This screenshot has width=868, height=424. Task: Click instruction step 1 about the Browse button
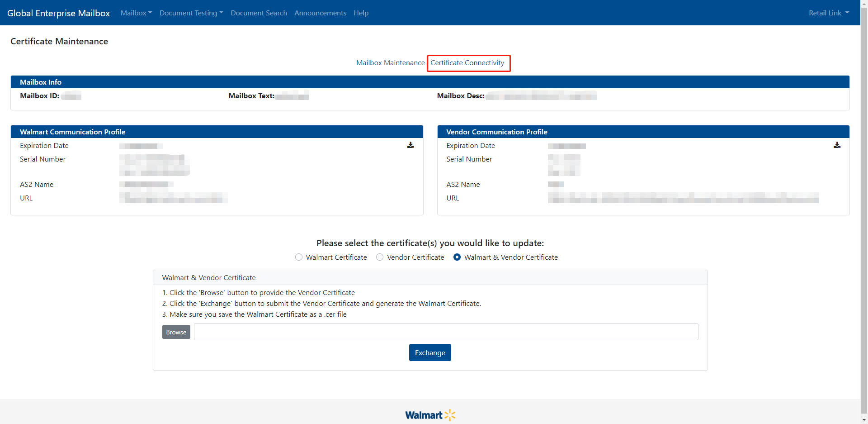point(259,293)
